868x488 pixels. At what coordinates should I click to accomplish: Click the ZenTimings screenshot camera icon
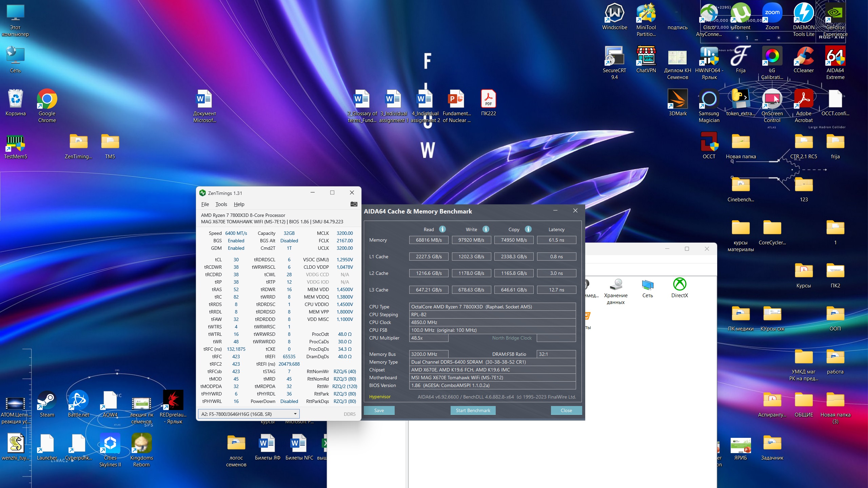point(354,204)
